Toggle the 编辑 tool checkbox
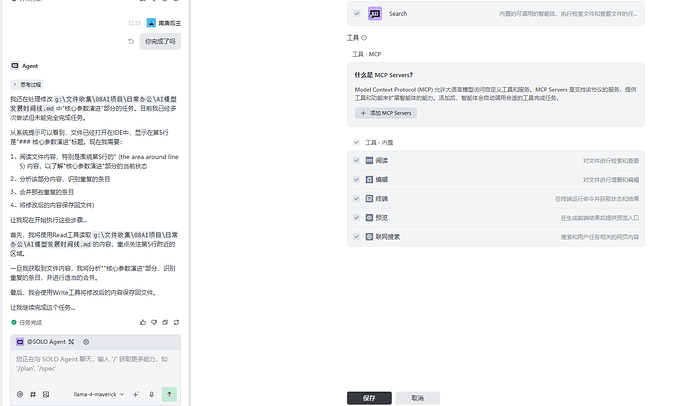This screenshot has width=690, height=406. coord(356,179)
